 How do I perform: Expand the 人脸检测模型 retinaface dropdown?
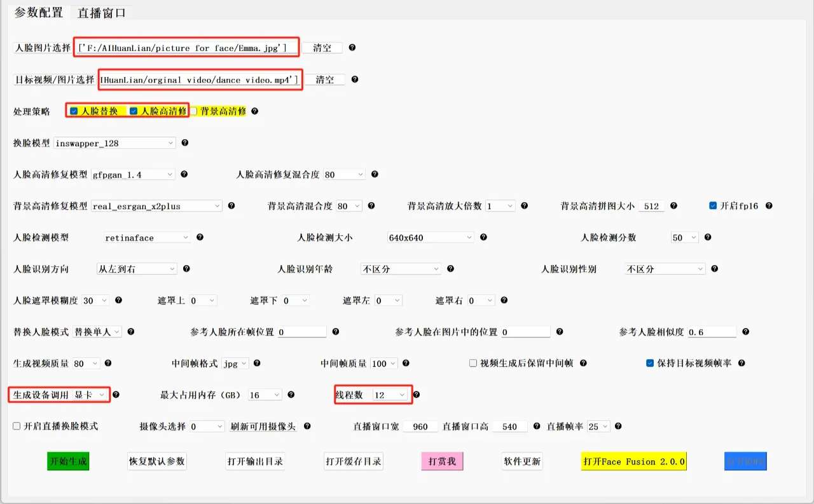tap(146, 238)
